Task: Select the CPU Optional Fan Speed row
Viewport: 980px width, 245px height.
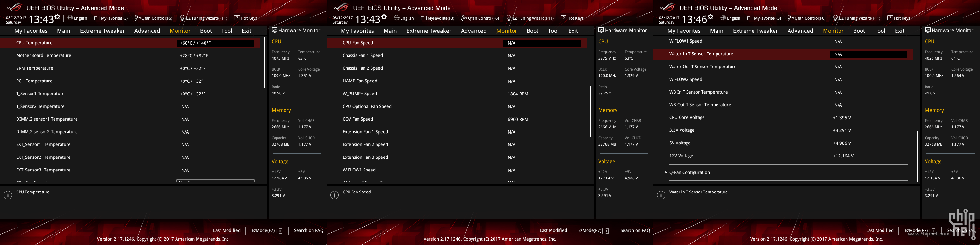Action: point(457,106)
